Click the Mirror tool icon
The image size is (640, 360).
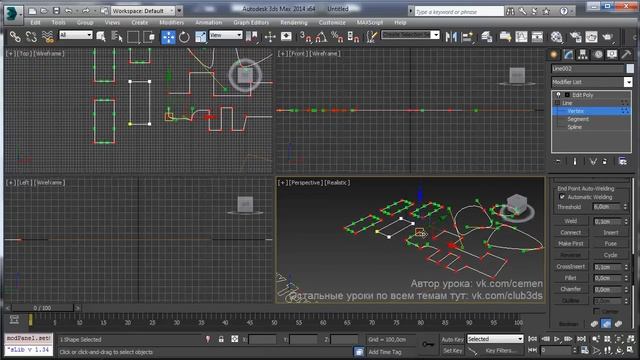[451, 37]
